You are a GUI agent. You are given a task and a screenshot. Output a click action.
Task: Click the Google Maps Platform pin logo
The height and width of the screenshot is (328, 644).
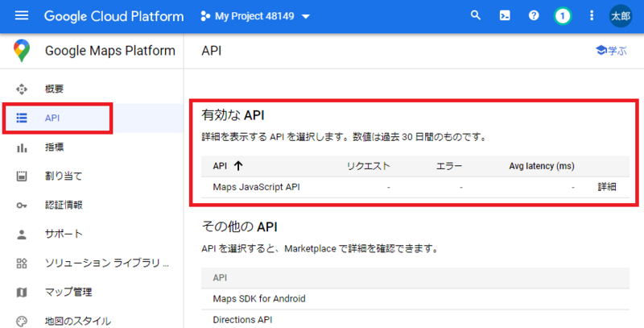[x=23, y=52]
